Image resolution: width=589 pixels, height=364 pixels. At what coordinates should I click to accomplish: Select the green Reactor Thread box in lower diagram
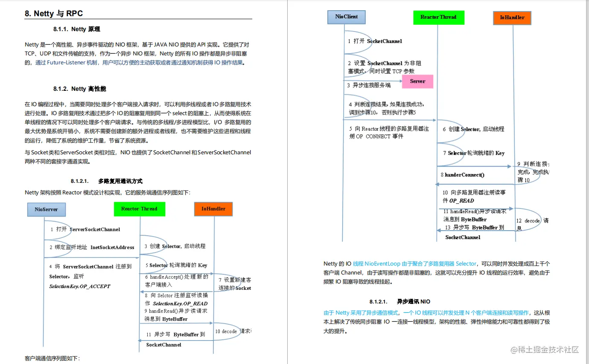(x=139, y=209)
